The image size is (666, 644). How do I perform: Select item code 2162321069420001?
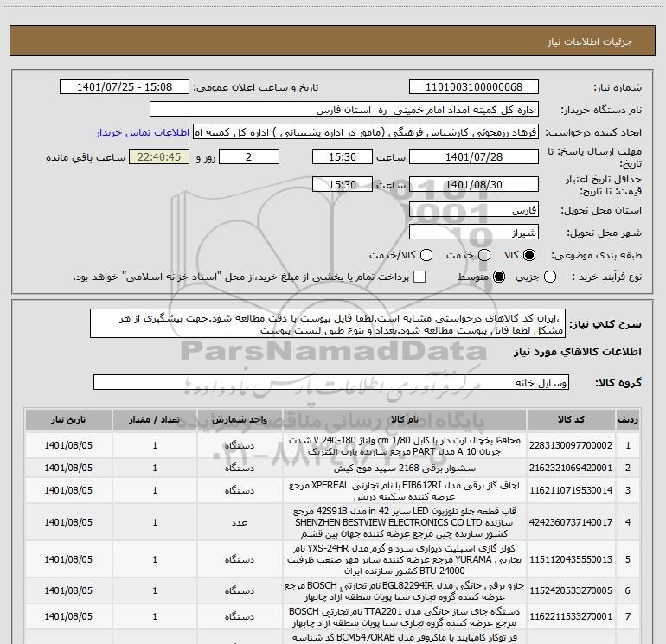tap(571, 468)
